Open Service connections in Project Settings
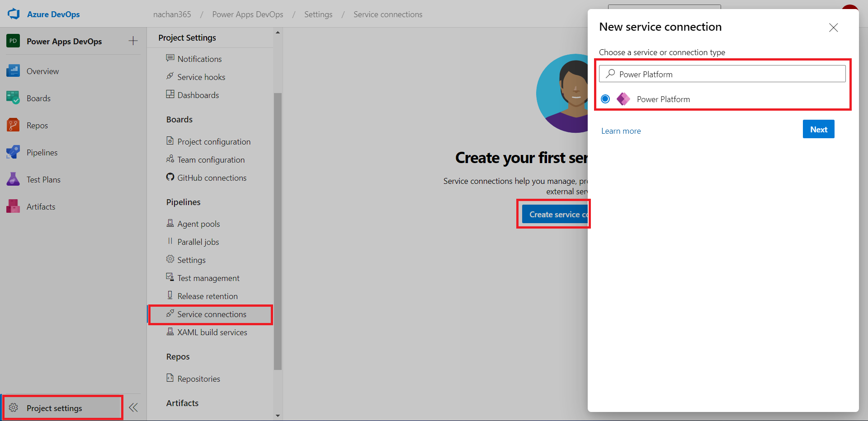868x421 pixels. 212,314
